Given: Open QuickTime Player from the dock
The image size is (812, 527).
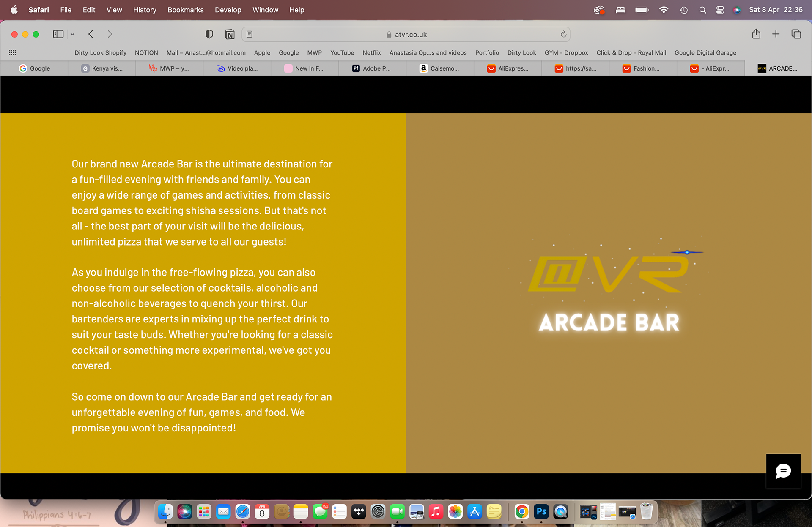Looking at the screenshot, I should pyautogui.click(x=561, y=512).
